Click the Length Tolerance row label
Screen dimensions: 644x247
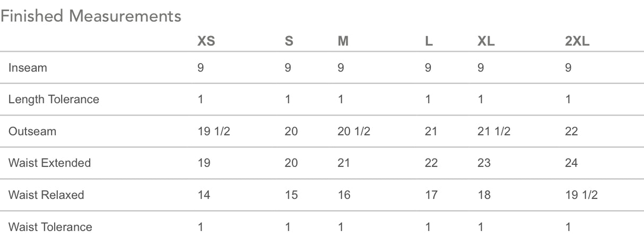point(54,99)
